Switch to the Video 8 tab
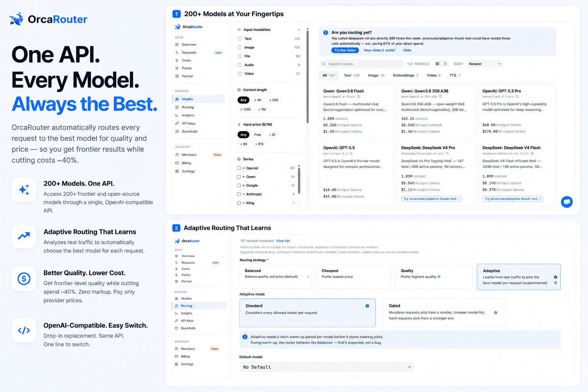 coord(433,75)
